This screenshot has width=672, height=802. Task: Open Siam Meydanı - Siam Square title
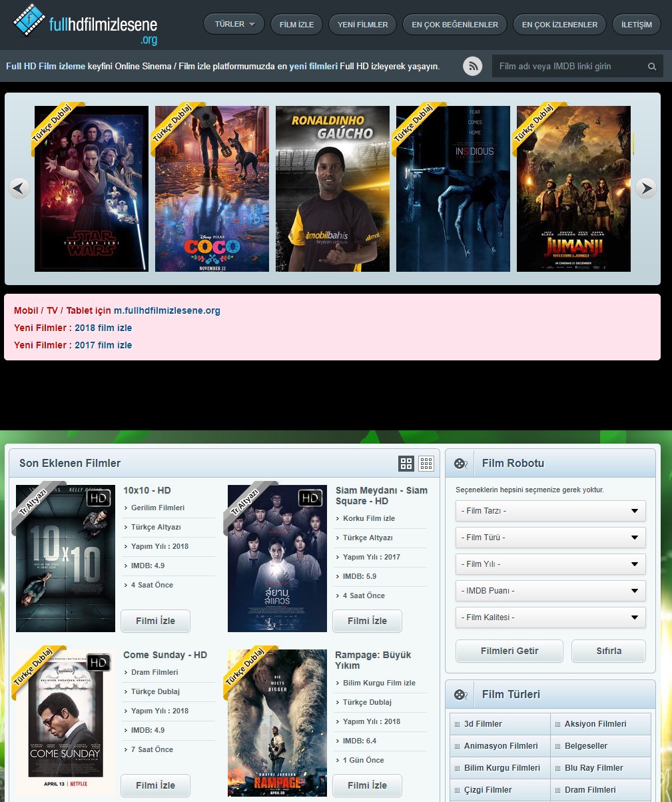pos(382,496)
